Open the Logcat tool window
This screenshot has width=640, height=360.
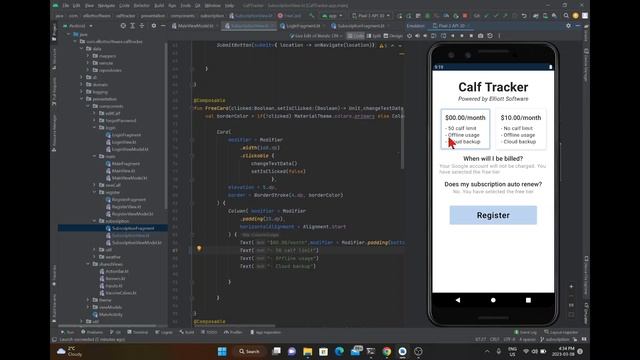(x=164, y=332)
